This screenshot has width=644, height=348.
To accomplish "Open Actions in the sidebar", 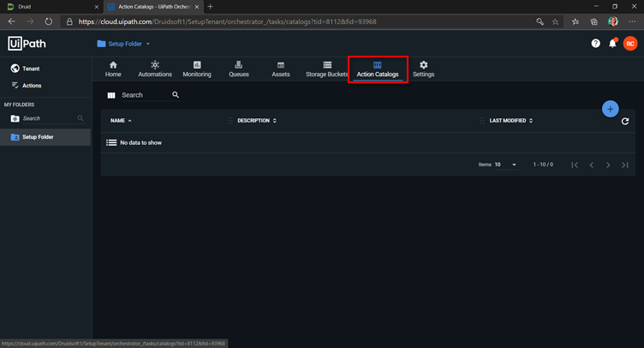I will coord(27,86).
